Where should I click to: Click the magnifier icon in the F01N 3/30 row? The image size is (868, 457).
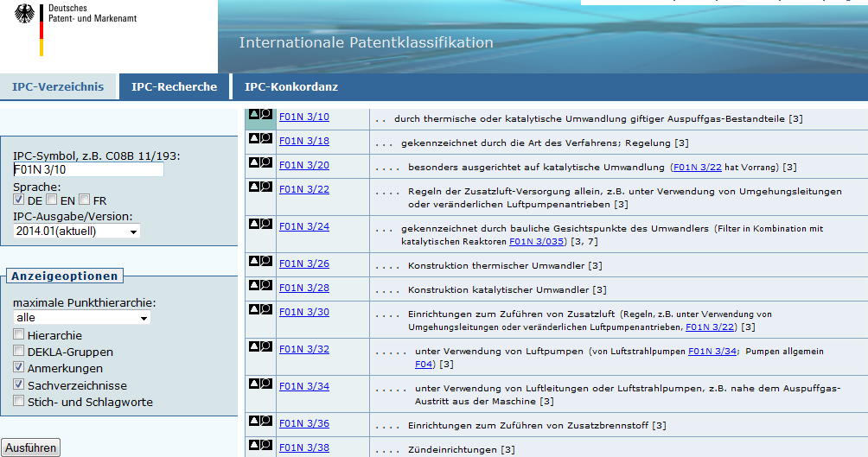266,309
